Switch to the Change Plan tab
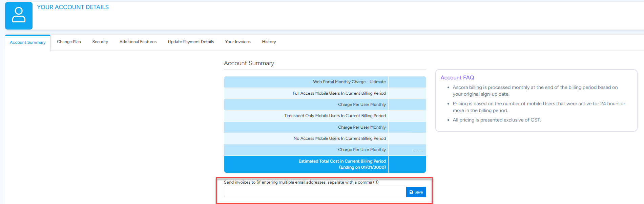644x204 pixels. 69,42
